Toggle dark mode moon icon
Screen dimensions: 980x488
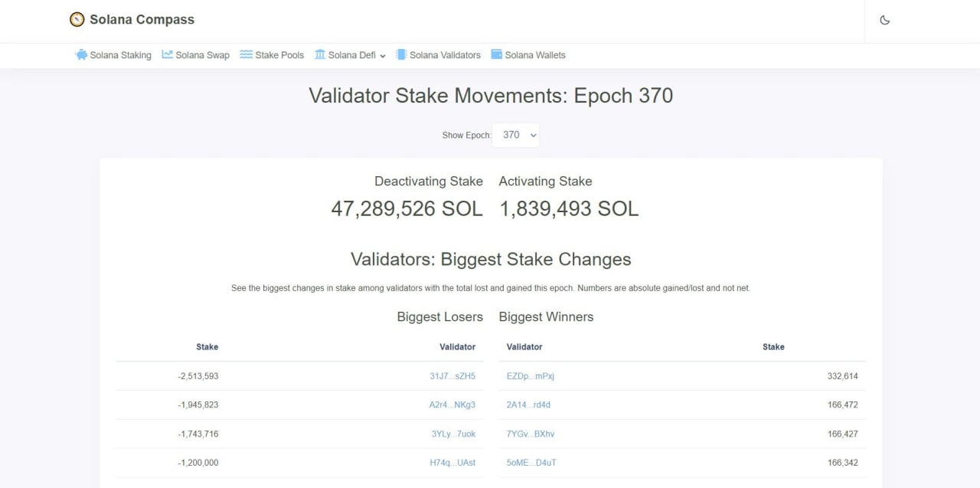click(885, 20)
